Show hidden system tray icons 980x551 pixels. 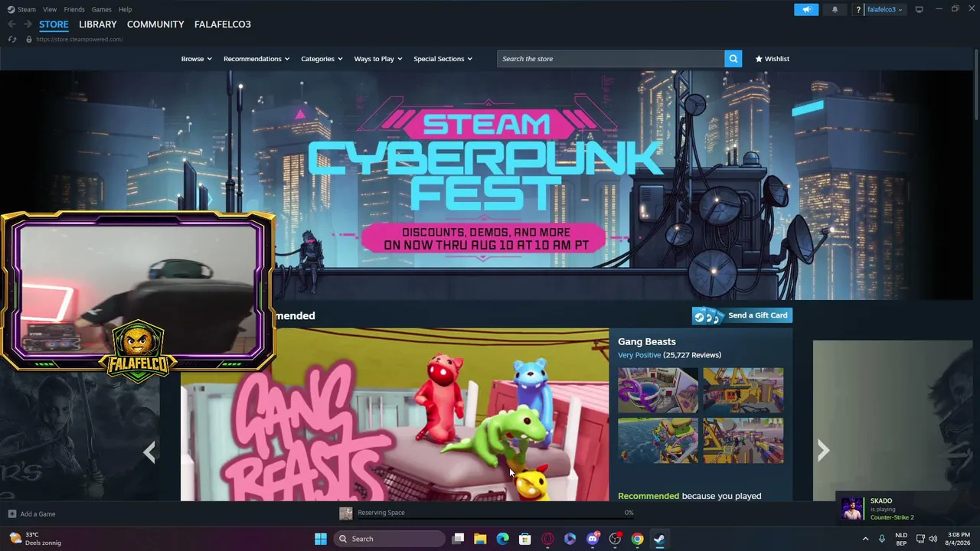click(866, 539)
